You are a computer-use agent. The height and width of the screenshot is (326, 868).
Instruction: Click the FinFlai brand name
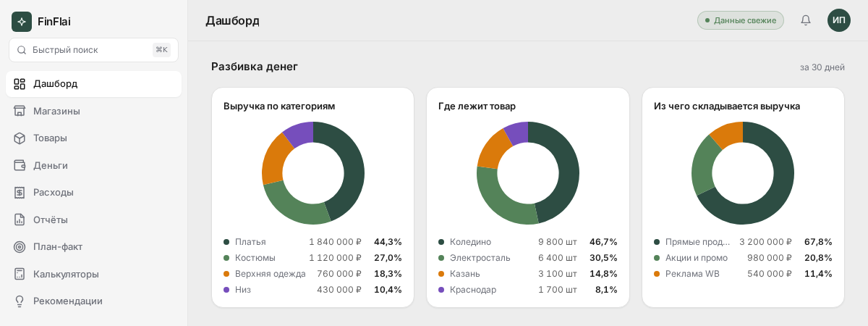(54, 22)
